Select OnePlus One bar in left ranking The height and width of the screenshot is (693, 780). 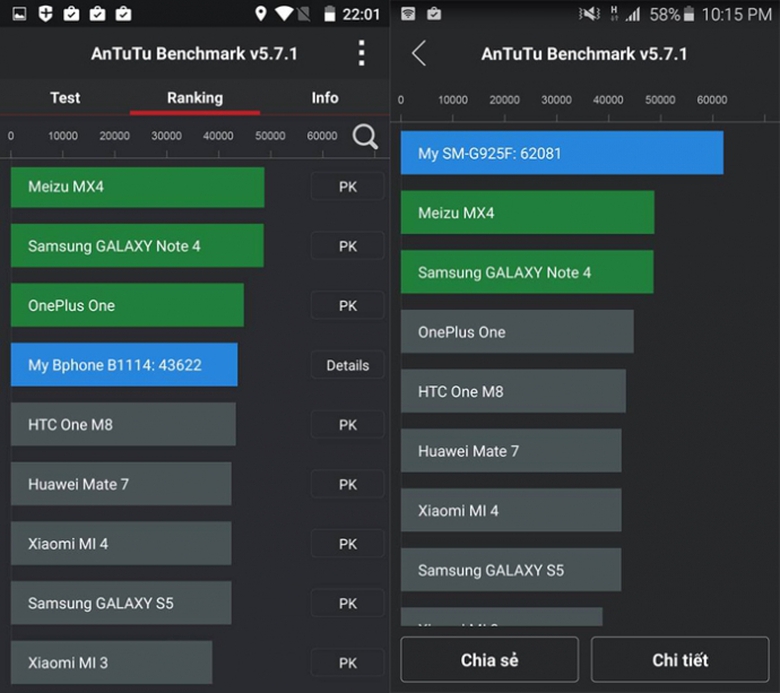pos(127,305)
